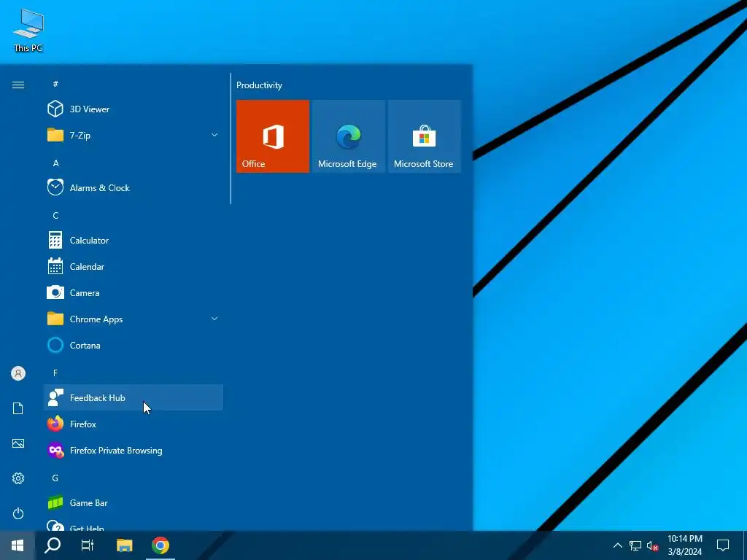The width and height of the screenshot is (747, 560).
Task: Open 3D Viewer from the app list
Action: pyautogui.click(x=133, y=109)
